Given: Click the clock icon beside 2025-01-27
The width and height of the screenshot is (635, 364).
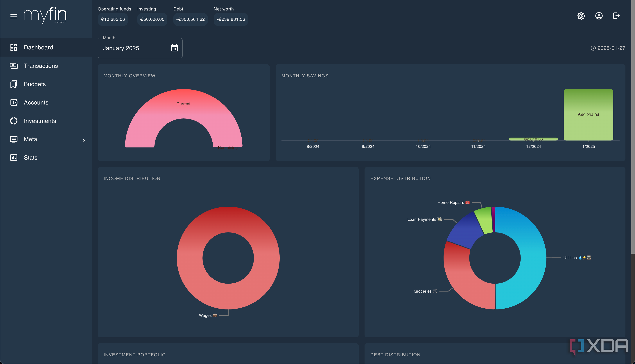Looking at the screenshot, I should (x=593, y=48).
